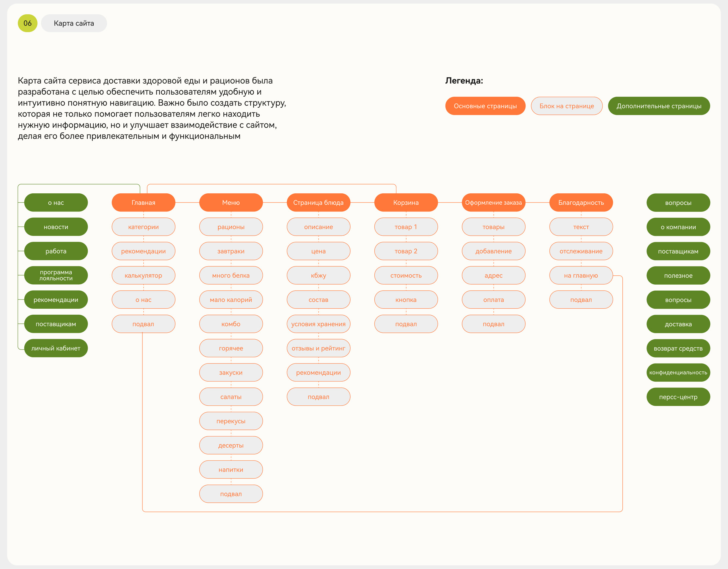Click the 06 yellow-green number badge
The height and width of the screenshot is (569, 728).
click(27, 23)
